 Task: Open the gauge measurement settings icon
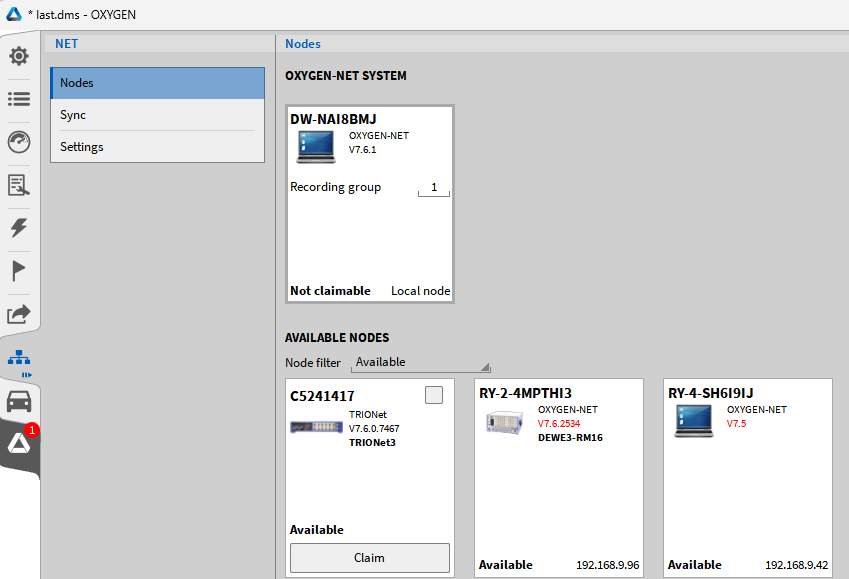click(19, 142)
